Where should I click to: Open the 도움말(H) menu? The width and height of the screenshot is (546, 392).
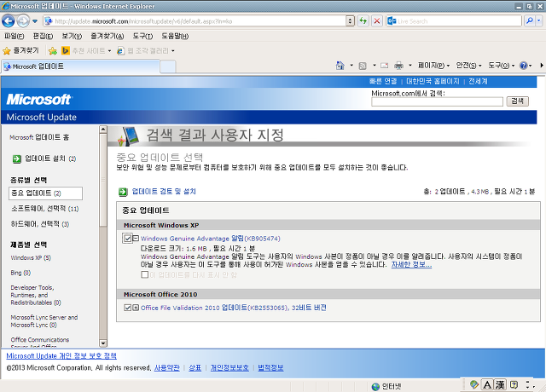pyautogui.click(x=175, y=36)
